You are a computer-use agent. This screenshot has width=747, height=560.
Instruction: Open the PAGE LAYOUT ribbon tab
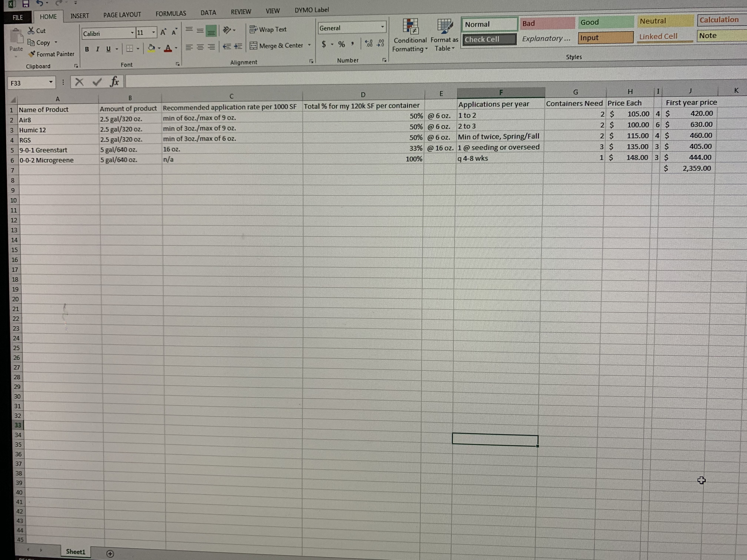[x=122, y=15]
